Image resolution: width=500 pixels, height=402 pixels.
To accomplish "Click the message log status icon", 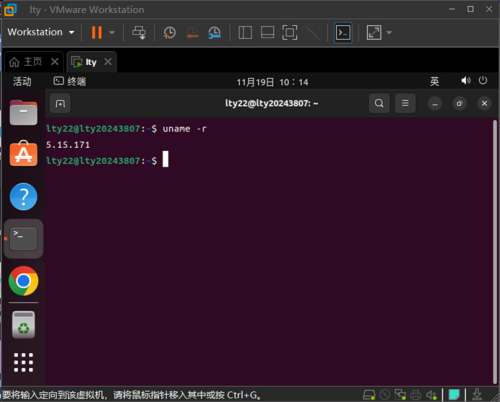I will (454, 395).
